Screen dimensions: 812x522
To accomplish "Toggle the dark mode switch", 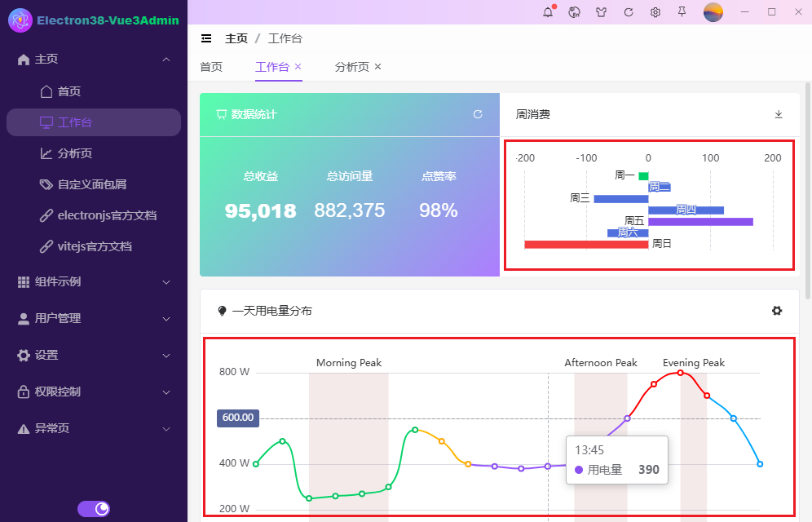I will 94,509.
